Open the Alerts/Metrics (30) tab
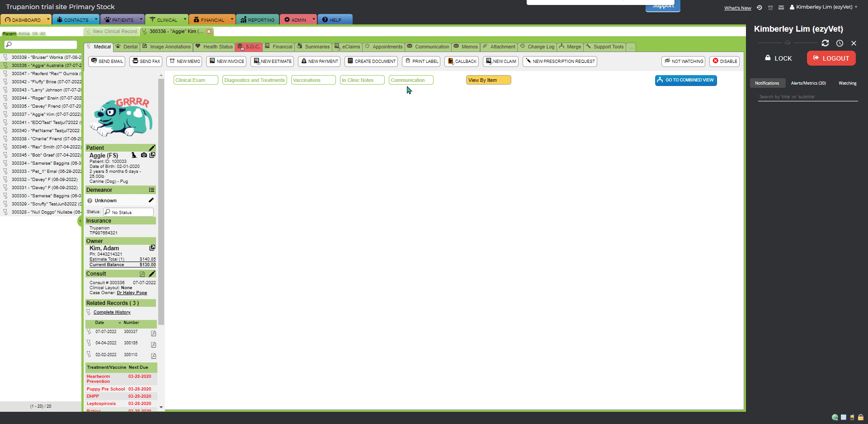The width and height of the screenshot is (868, 424). [808, 83]
